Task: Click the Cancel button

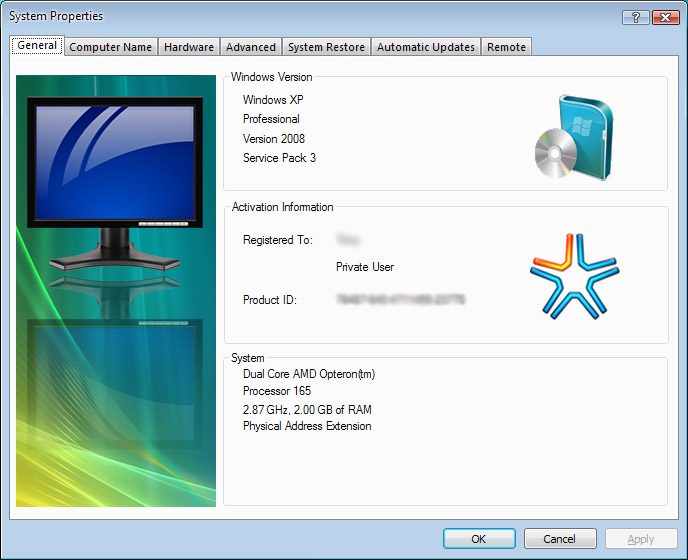Action: click(560, 539)
